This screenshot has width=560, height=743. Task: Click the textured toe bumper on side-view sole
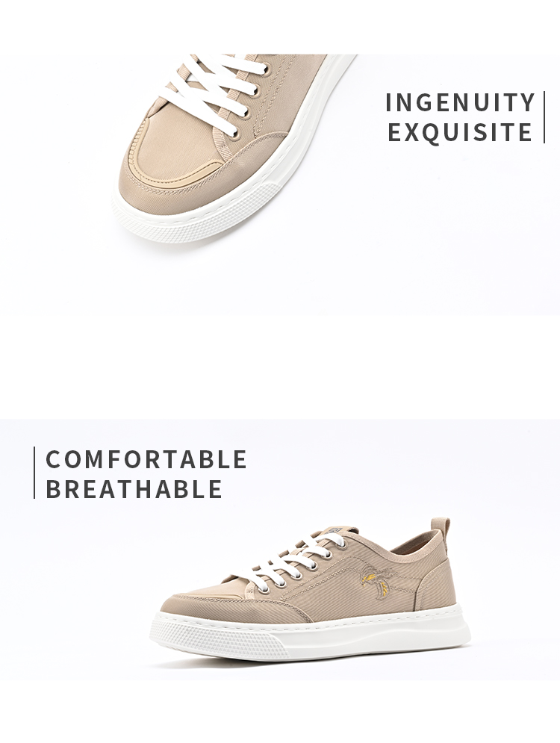point(218,641)
